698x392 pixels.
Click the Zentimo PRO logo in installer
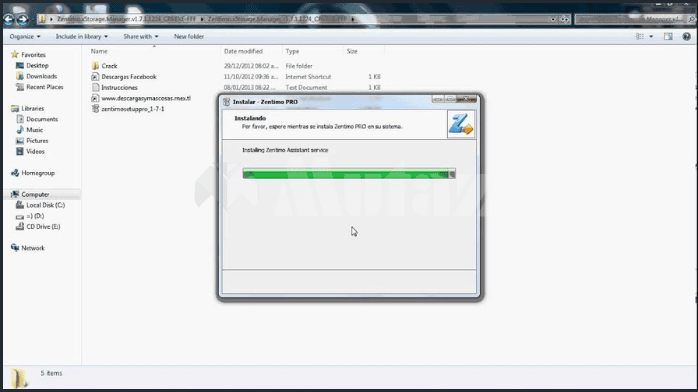(x=461, y=124)
